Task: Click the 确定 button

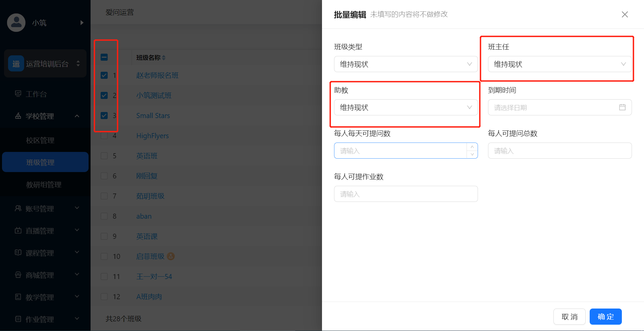Action: [606, 317]
